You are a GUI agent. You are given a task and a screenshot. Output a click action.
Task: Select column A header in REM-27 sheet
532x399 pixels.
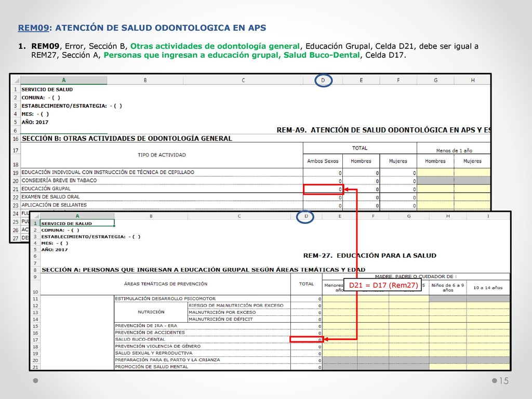[77, 216]
